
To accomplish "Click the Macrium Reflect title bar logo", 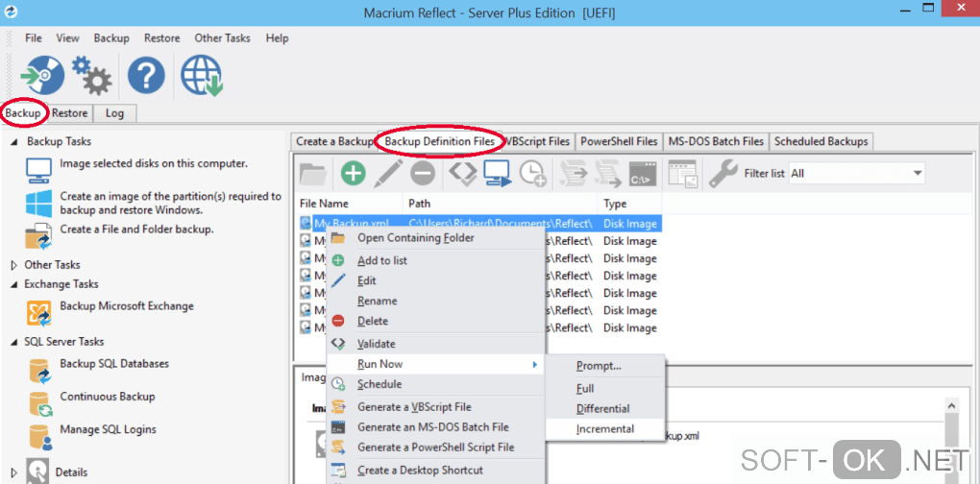I will coord(10,12).
